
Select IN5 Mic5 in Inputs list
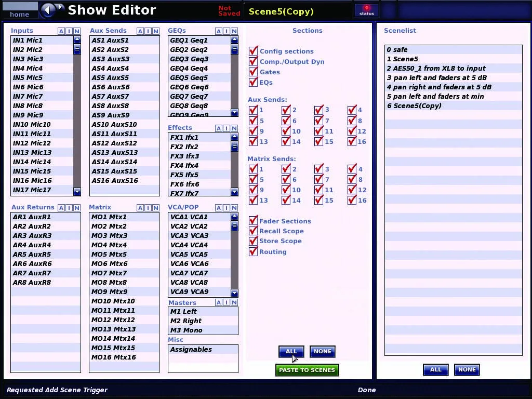42,78
